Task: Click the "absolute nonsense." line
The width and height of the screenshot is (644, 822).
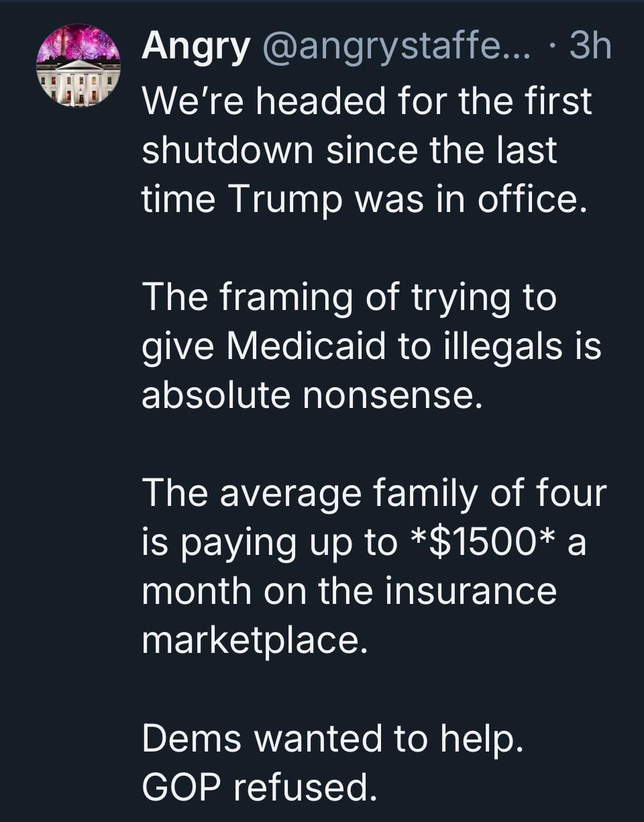Action: point(312,396)
